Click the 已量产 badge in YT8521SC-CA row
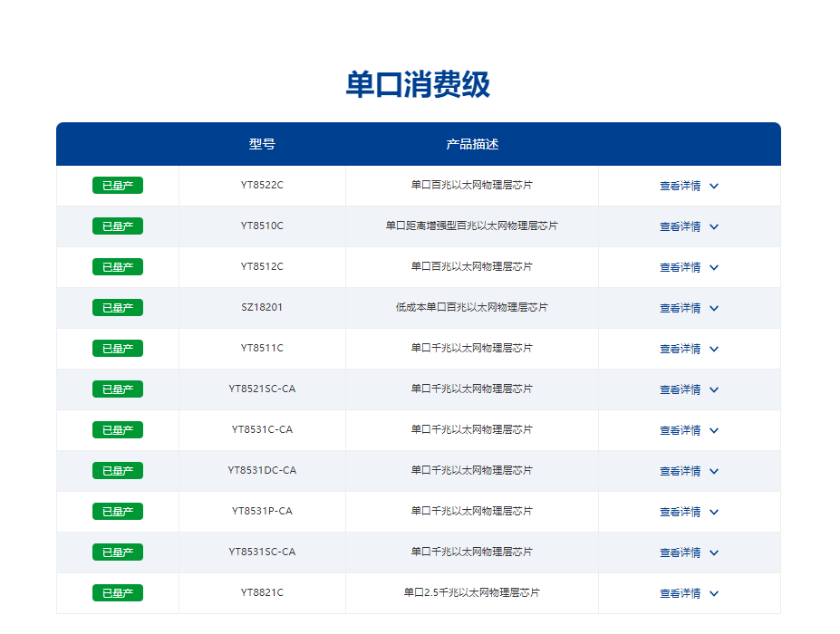The image size is (840, 634). pyautogui.click(x=118, y=389)
